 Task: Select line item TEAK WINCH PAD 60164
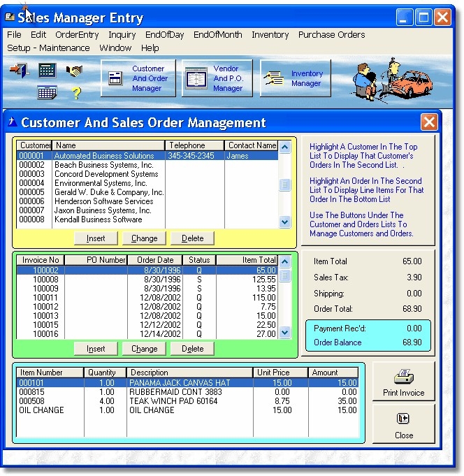pos(187,401)
